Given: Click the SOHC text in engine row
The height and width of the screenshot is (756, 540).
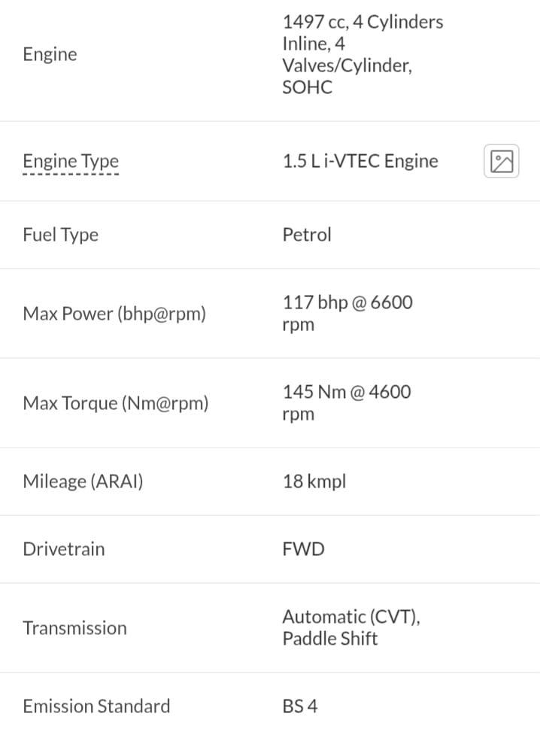Looking at the screenshot, I should pyautogui.click(x=307, y=87).
